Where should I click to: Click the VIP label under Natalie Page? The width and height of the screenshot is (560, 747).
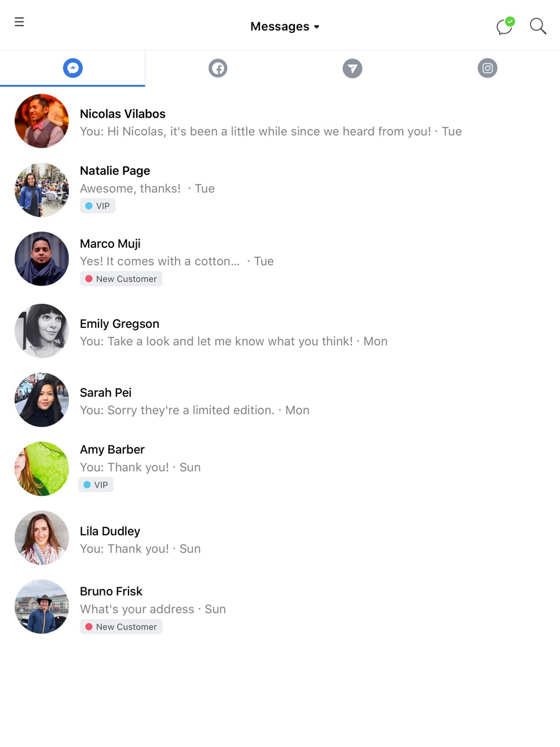coord(97,206)
